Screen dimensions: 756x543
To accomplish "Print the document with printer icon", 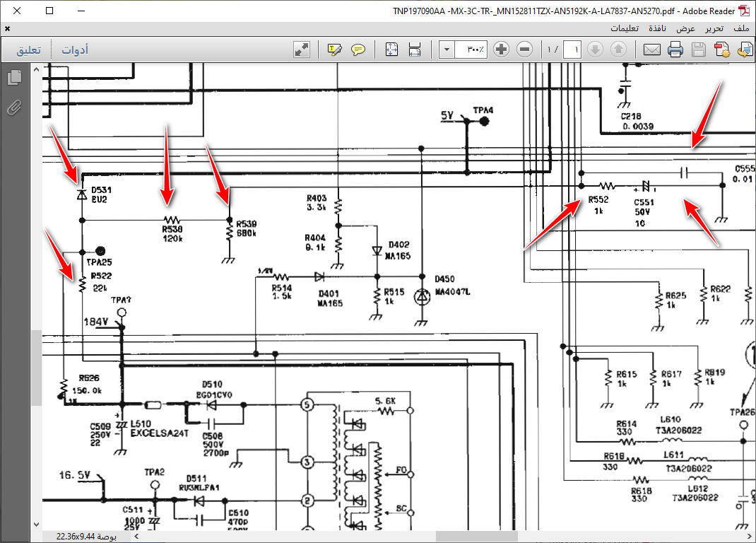I will click(x=675, y=49).
